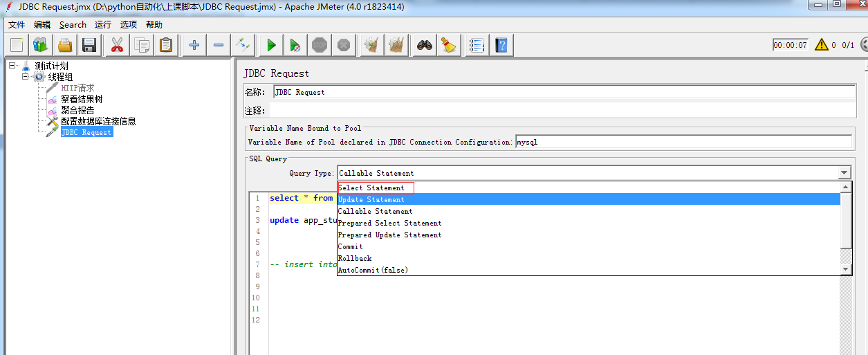This screenshot has height=355, width=868.
Task: Click the Reset Search brush icon
Action: pyautogui.click(x=449, y=45)
